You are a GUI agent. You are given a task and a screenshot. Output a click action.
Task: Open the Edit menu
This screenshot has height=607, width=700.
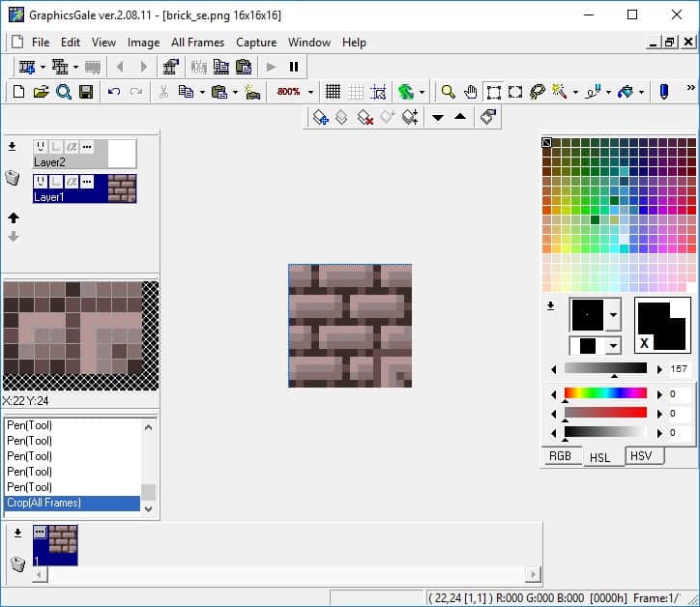coord(71,43)
